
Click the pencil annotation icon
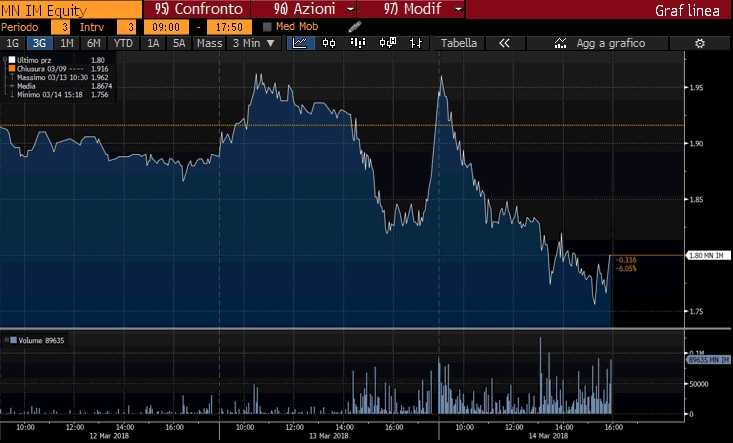pos(355,27)
